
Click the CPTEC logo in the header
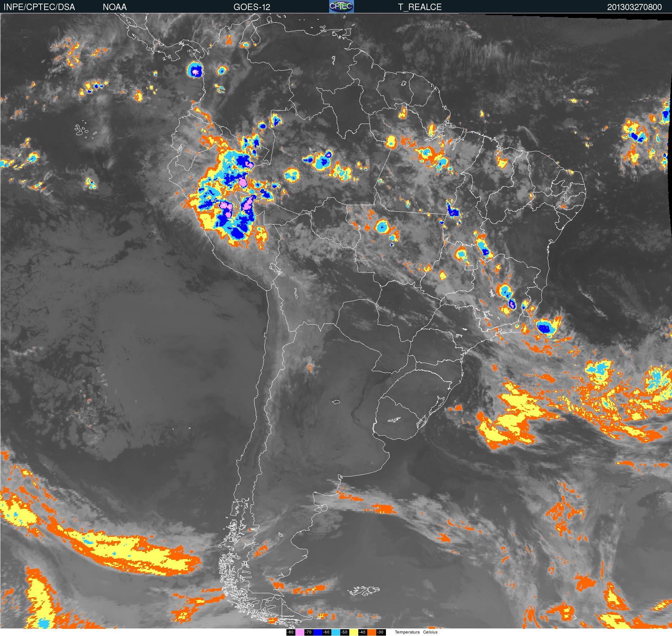[x=341, y=6]
